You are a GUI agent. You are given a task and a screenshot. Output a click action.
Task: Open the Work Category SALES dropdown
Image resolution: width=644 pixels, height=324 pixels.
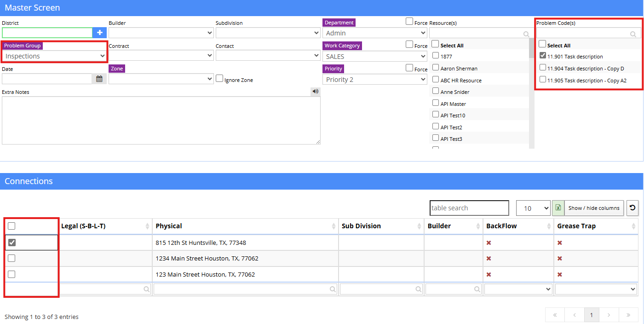pyautogui.click(x=375, y=56)
